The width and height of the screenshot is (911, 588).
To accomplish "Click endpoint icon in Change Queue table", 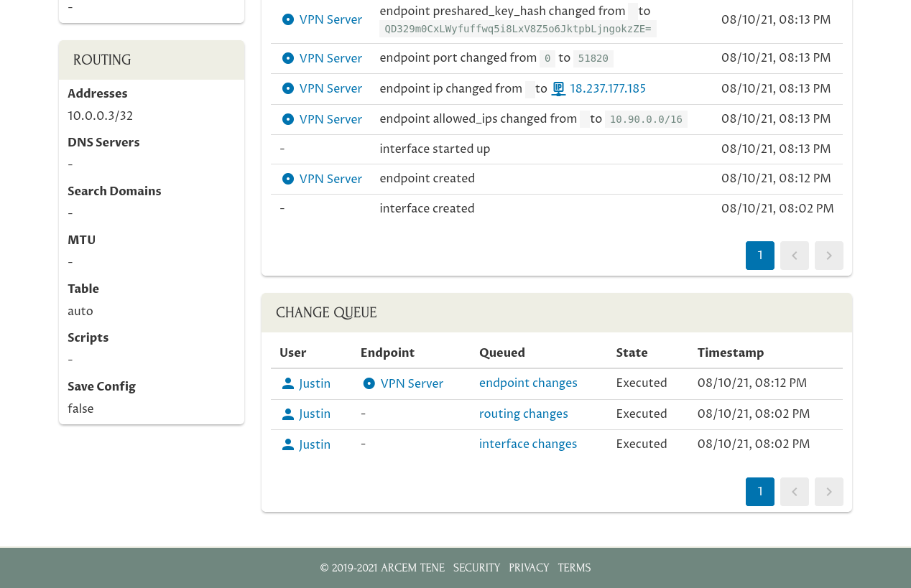I will (x=369, y=383).
